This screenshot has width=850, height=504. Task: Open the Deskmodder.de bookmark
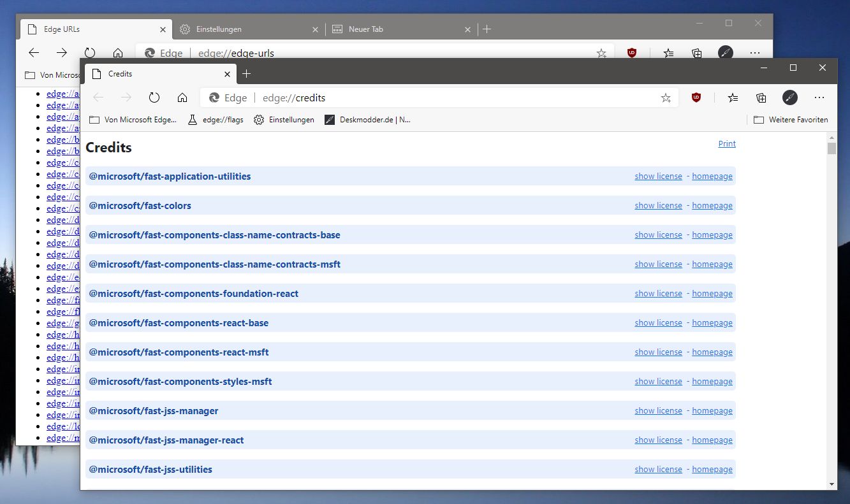[x=368, y=119]
